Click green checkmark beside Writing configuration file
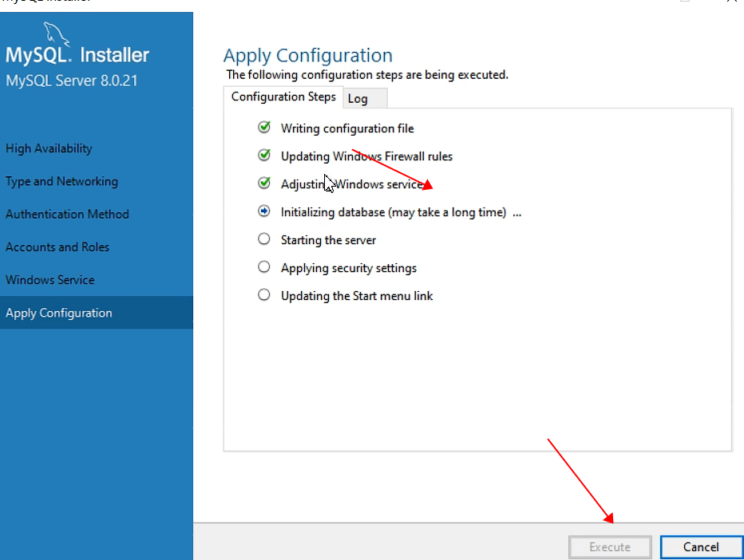 264,127
